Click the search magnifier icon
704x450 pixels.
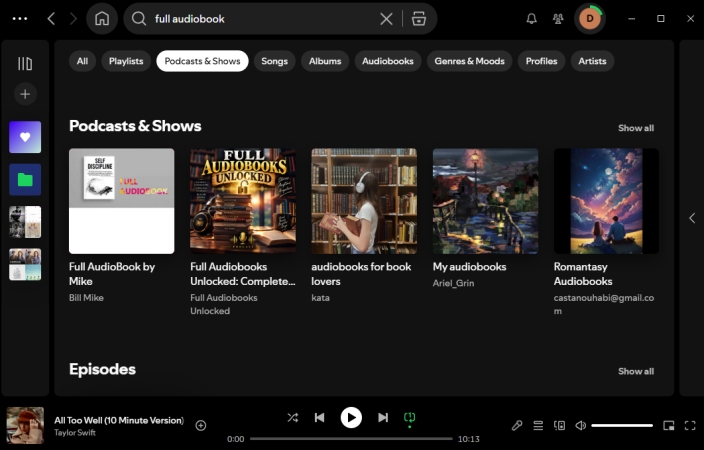[x=139, y=18]
